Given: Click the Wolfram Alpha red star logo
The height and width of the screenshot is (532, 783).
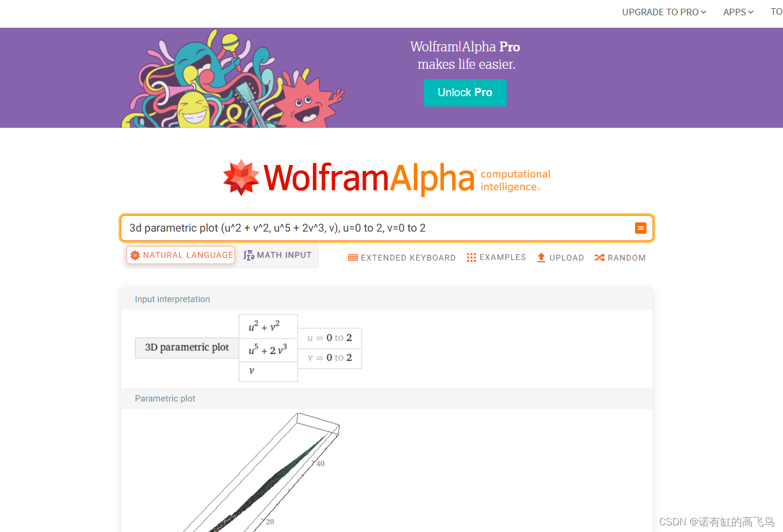Looking at the screenshot, I should pos(241,178).
